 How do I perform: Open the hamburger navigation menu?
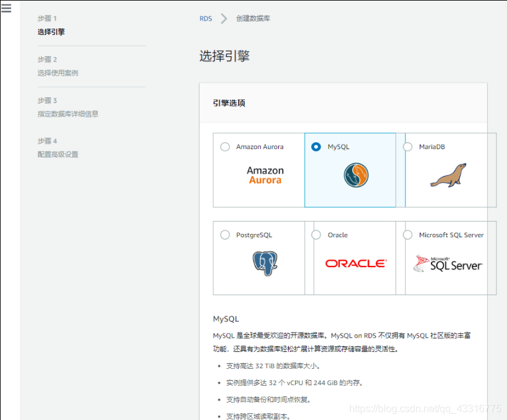[x=6, y=8]
